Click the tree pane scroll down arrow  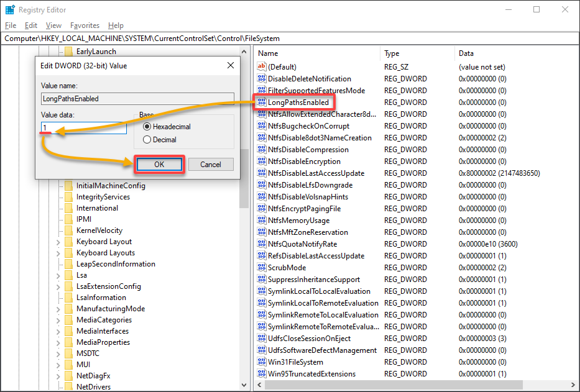pyautogui.click(x=244, y=385)
